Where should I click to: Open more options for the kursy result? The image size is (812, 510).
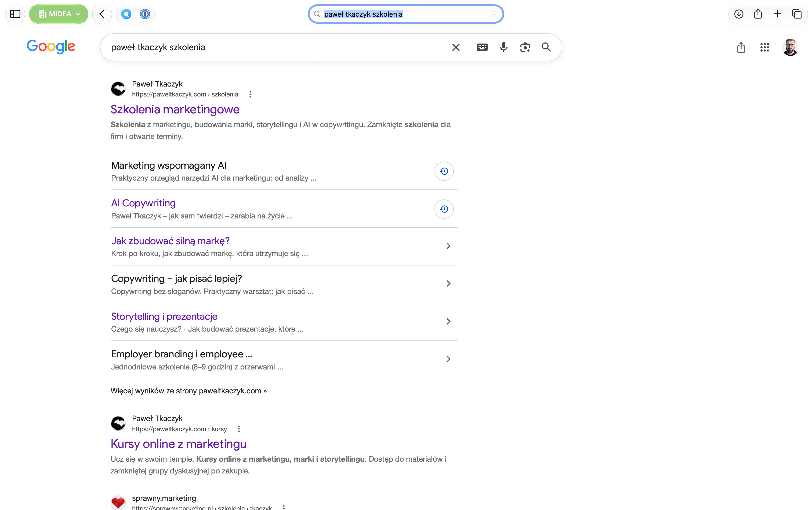[x=239, y=429]
